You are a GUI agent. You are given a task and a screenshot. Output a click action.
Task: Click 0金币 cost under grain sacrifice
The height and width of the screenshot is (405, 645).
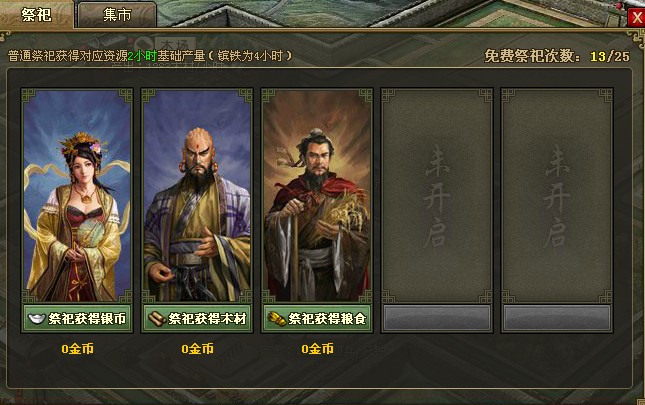pos(318,349)
